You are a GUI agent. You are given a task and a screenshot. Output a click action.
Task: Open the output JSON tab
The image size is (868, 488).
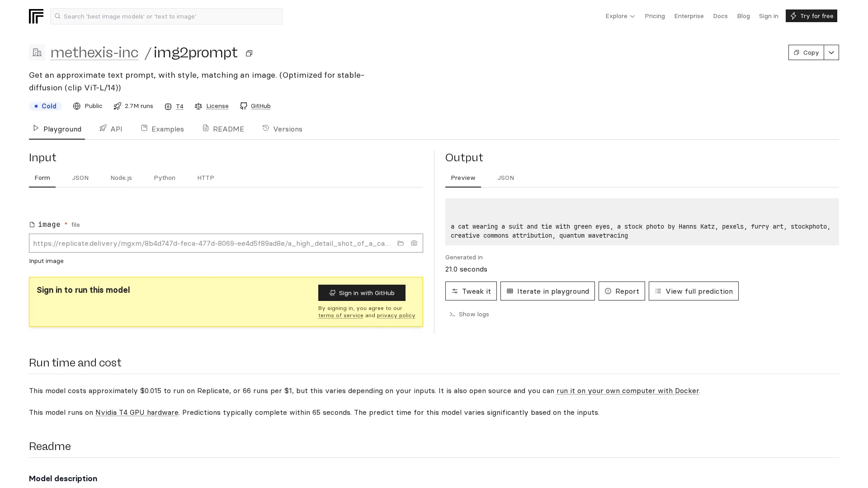(x=505, y=178)
